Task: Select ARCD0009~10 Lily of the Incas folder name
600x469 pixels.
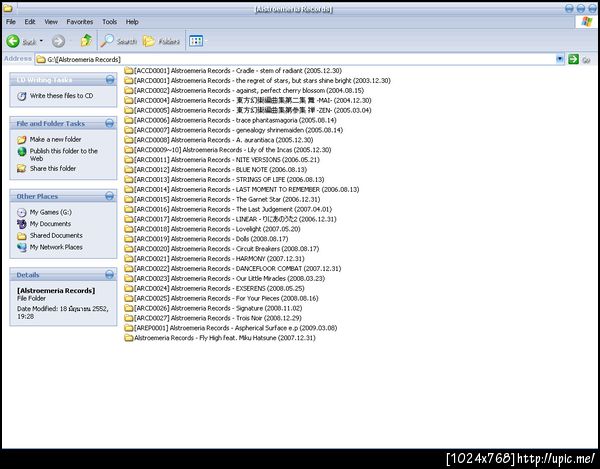Action: tap(233, 150)
